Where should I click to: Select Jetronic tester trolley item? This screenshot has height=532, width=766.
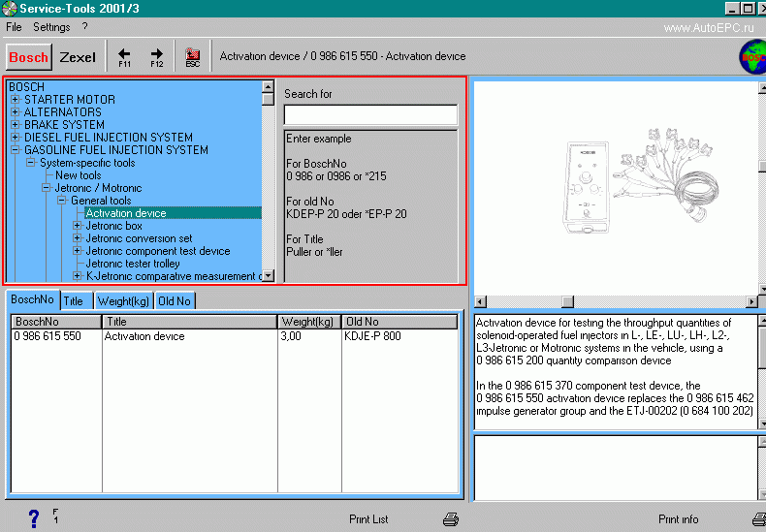[133, 264]
